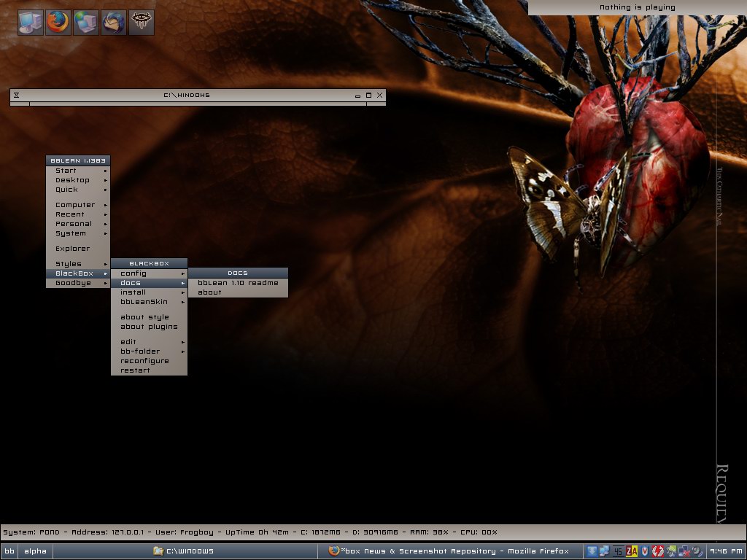This screenshot has width=747, height=560.
Task: Open the speaker volume tray icon
Action: click(x=697, y=551)
